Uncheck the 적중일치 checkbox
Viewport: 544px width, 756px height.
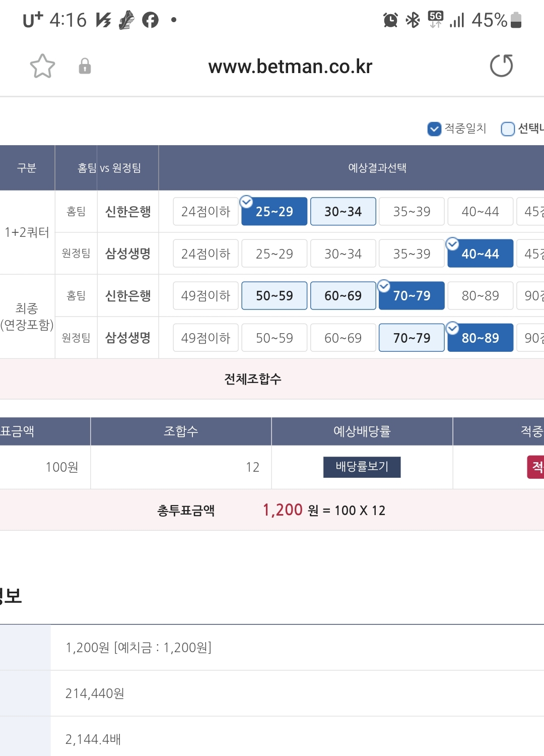[x=434, y=129]
